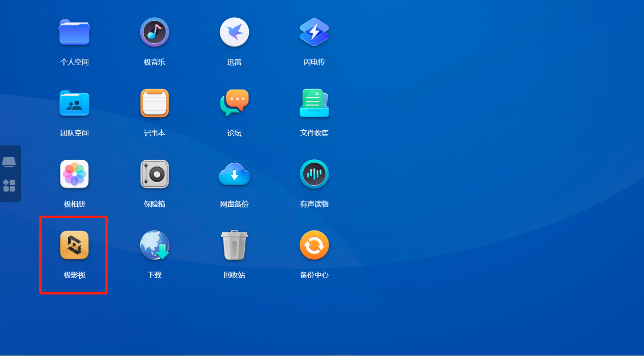
Task: Launch the 极音乐 music app
Action: [154, 32]
